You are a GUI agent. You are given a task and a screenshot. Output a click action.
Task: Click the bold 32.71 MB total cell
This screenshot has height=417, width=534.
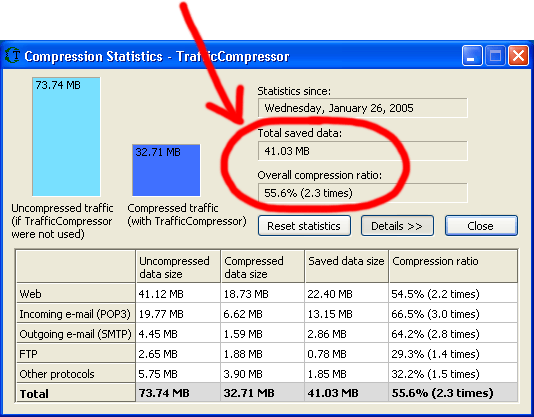263,393
